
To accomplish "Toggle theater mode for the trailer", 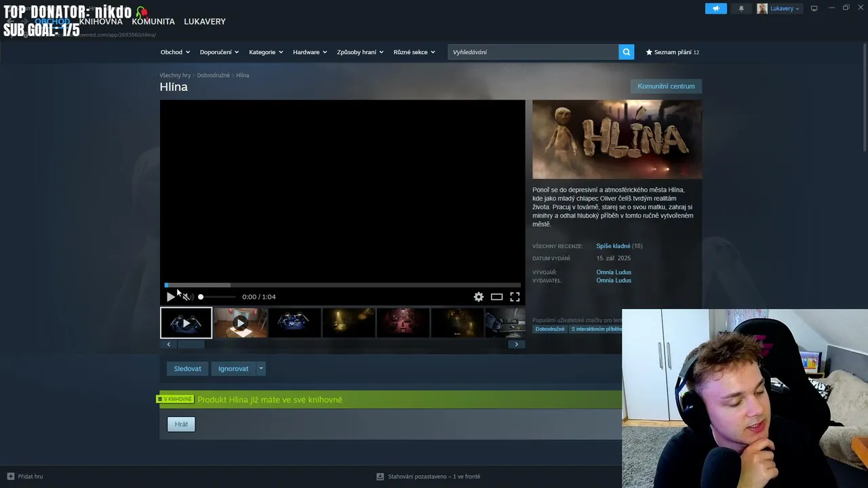I will click(497, 297).
